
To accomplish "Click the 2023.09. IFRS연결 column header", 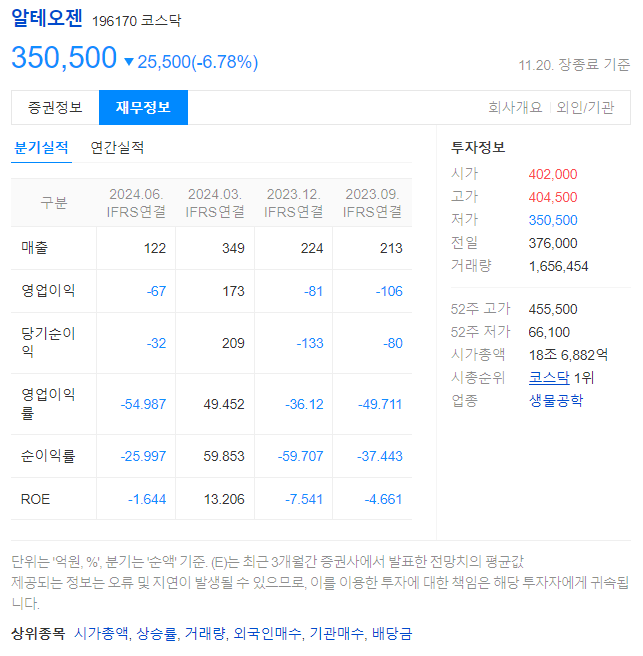I will (x=372, y=203).
